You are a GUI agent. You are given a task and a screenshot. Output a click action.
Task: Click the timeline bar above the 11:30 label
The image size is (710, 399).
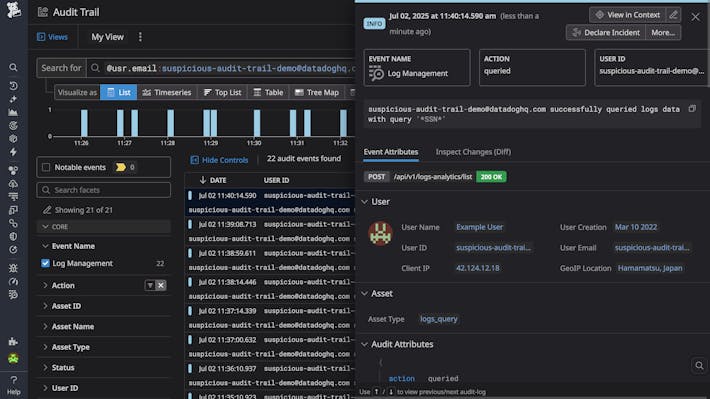pyautogui.click(x=257, y=123)
